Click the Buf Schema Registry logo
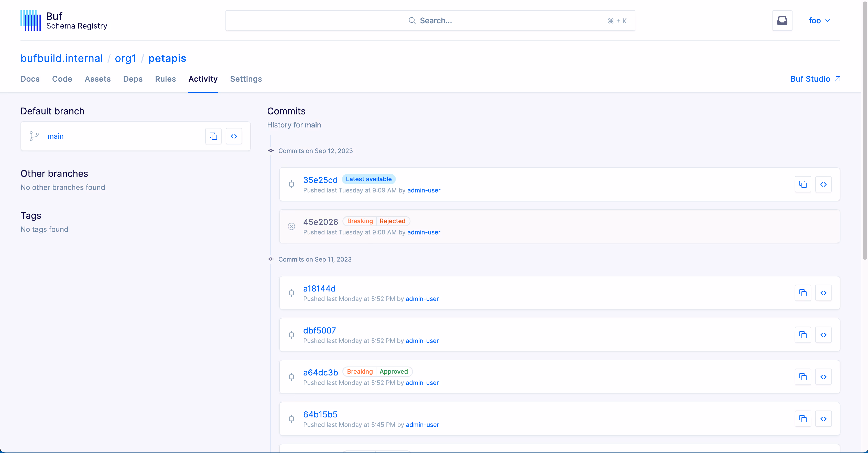Image resolution: width=868 pixels, height=453 pixels. (64, 20)
